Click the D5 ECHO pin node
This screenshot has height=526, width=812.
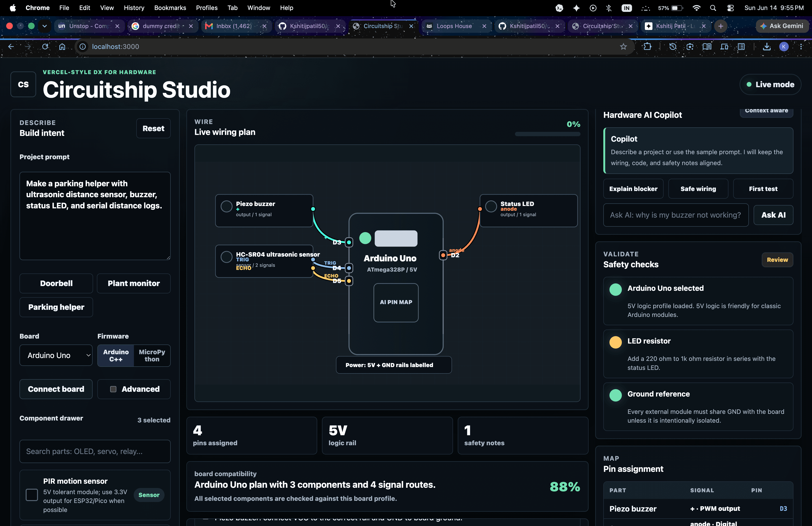(x=349, y=281)
